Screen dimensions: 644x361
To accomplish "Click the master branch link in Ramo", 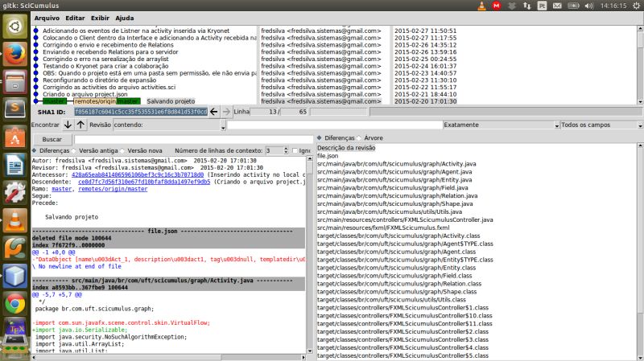I will coord(62,189).
